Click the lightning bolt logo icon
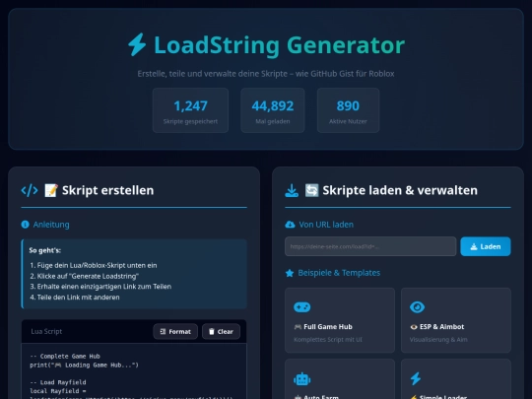Screen dimensions: 532x399 (137, 44)
